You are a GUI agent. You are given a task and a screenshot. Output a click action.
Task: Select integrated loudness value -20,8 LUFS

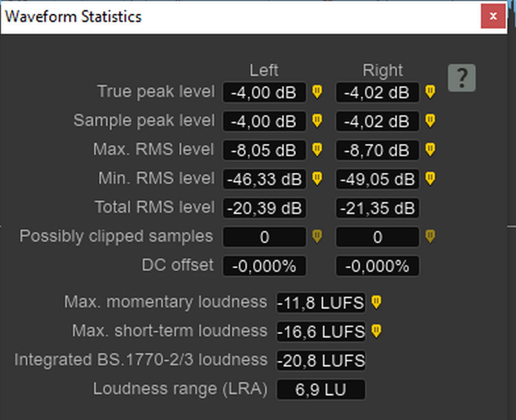[321, 361]
